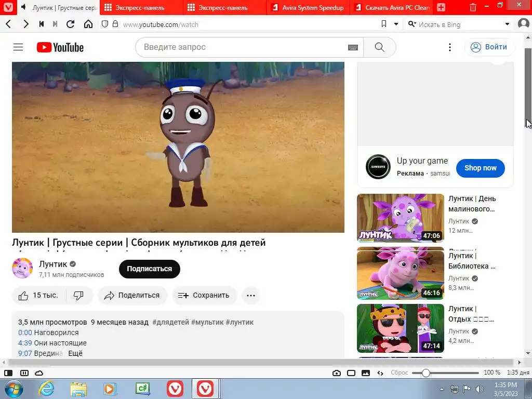Launch Internet Explorer from the taskbar
This screenshot has width=532, height=399.
[46, 389]
